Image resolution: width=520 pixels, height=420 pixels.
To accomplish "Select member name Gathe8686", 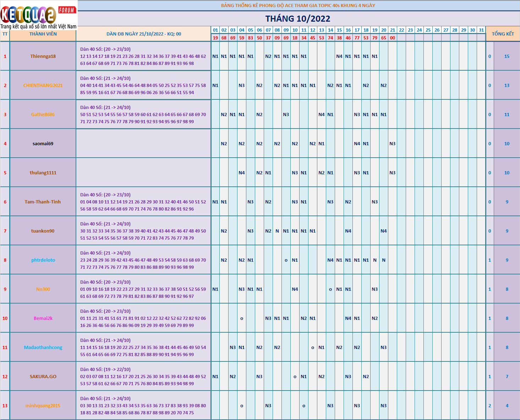I will 43,114.
